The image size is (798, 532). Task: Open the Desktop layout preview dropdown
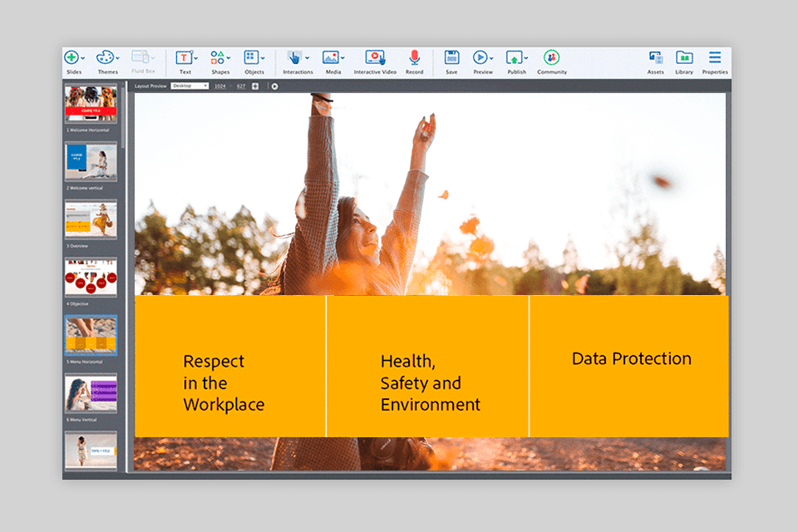tap(190, 86)
